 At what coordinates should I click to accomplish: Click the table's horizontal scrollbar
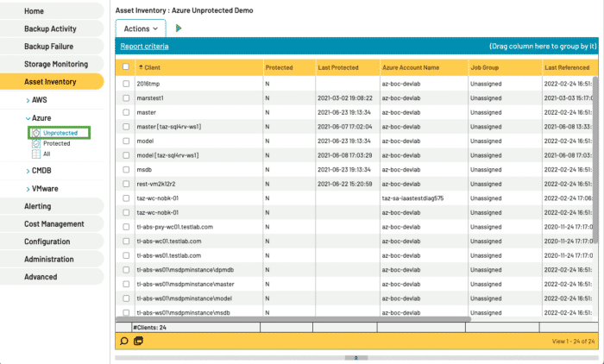pyautogui.click(x=293, y=319)
